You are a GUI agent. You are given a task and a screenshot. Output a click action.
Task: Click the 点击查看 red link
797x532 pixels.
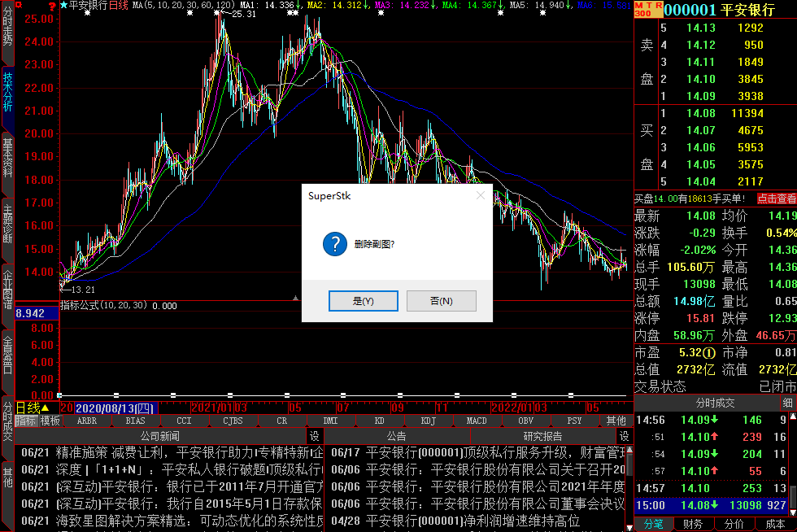click(777, 198)
